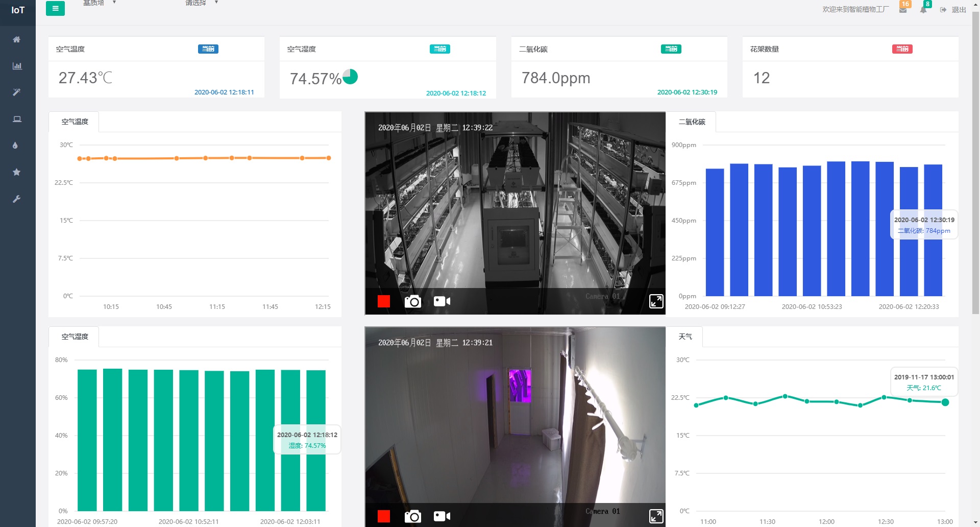Toggle the green hamburger menu button
This screenshot has width=980, height=527.
click(55, 8)
